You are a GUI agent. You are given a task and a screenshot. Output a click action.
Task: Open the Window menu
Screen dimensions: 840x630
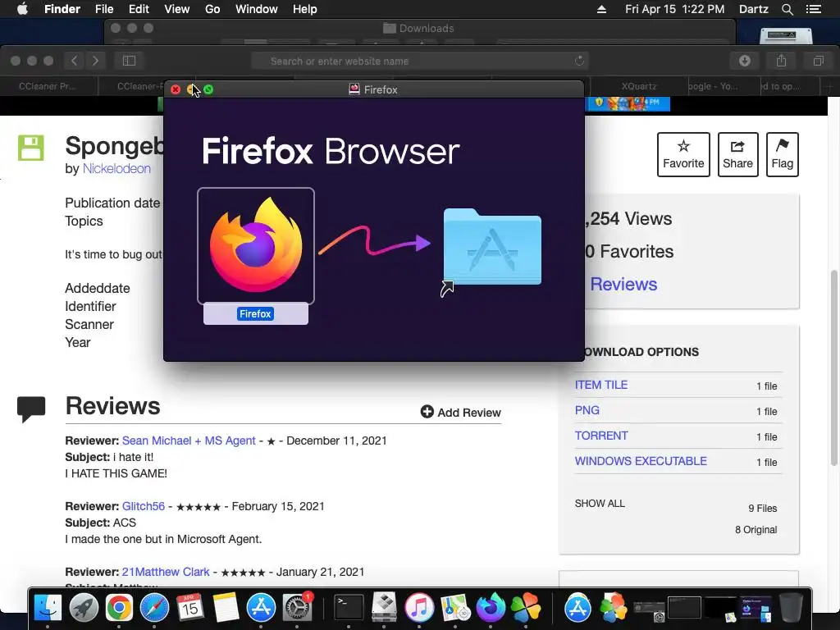click(x=257, y=9)
